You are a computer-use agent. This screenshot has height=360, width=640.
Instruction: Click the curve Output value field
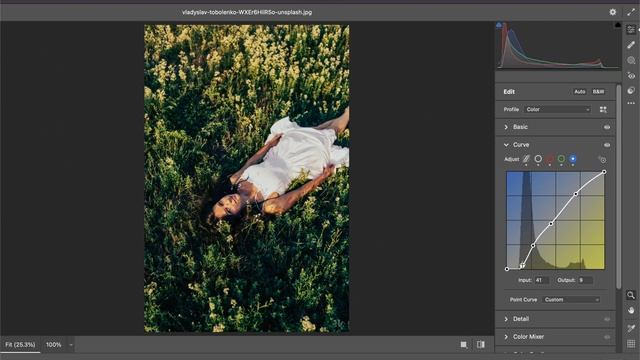[585, 280]
